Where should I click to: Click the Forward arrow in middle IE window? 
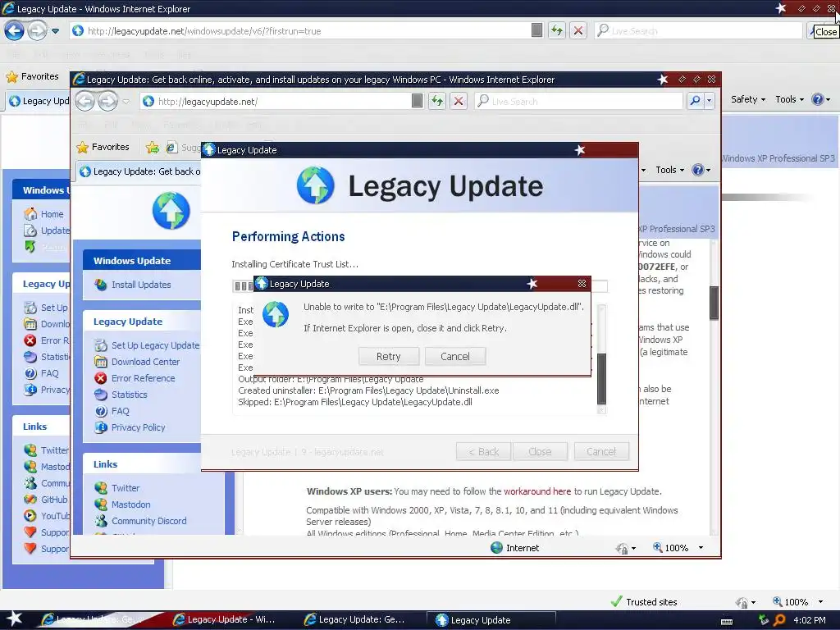coord(107,101)
